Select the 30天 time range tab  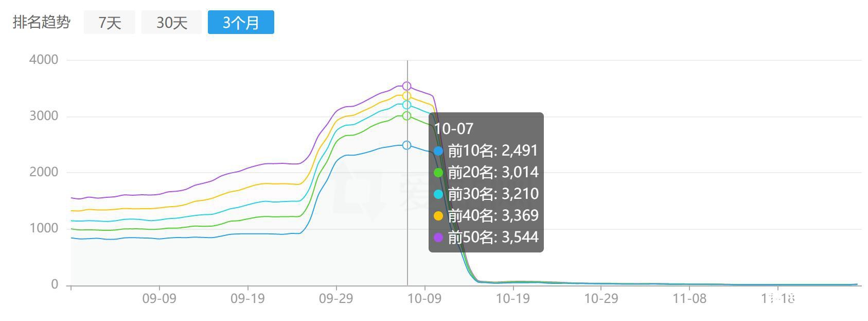point(171,22)
